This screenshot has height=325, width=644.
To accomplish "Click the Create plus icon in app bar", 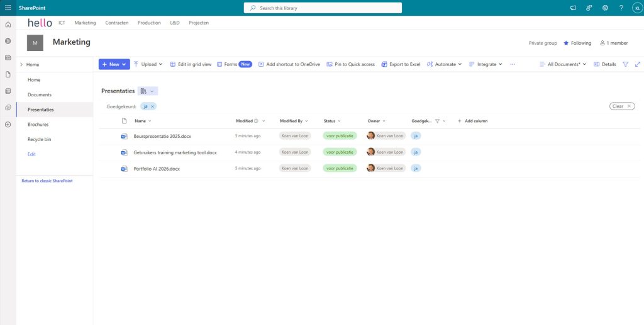I will 8,124.
